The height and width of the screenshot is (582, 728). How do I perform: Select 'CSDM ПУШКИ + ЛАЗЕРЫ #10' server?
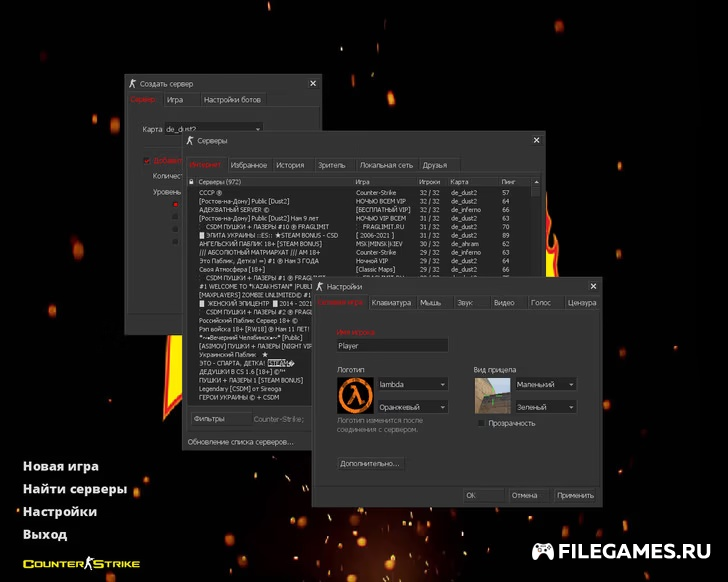(x=360, y=227)
